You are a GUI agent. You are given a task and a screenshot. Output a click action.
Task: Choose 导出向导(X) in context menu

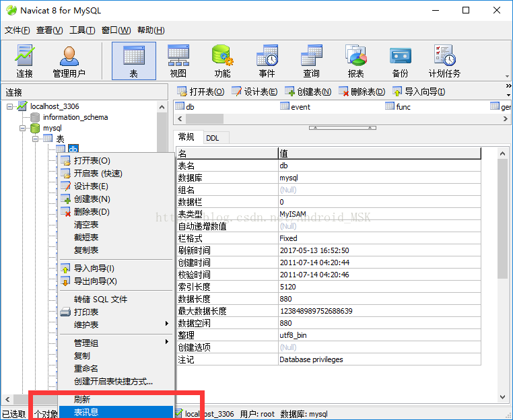pos(116,281)
